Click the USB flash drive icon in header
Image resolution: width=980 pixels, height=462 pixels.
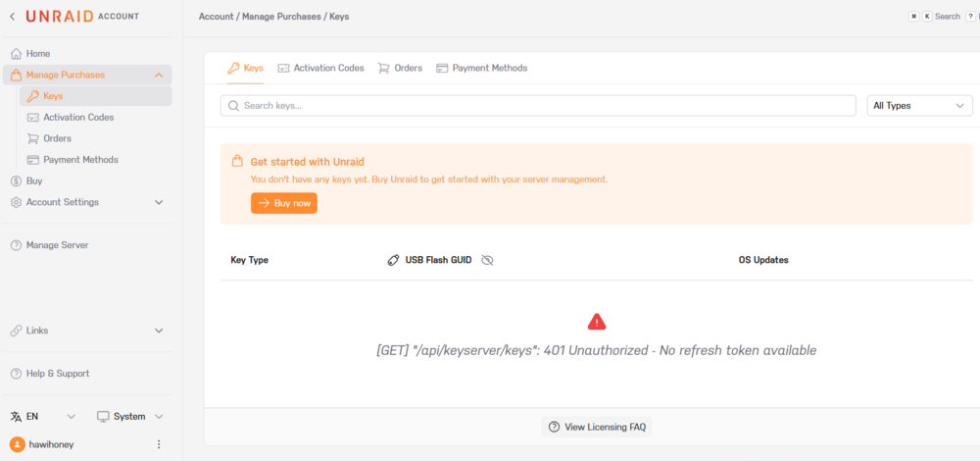click(x=393, y=260)
